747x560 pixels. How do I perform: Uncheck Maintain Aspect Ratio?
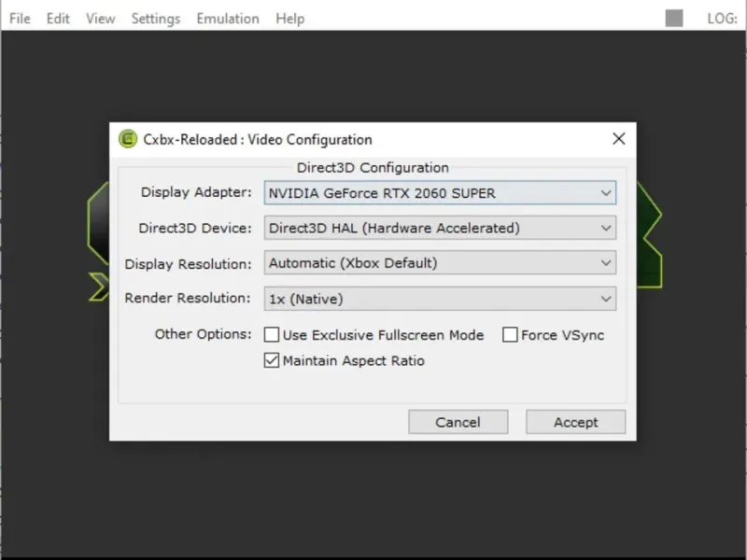point(272,360)
